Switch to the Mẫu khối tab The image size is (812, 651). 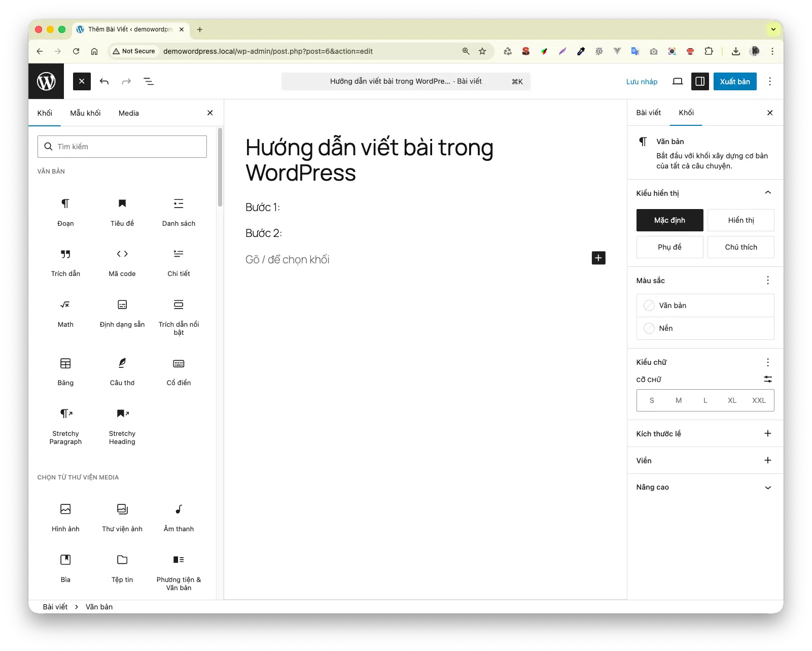(85, 113)
